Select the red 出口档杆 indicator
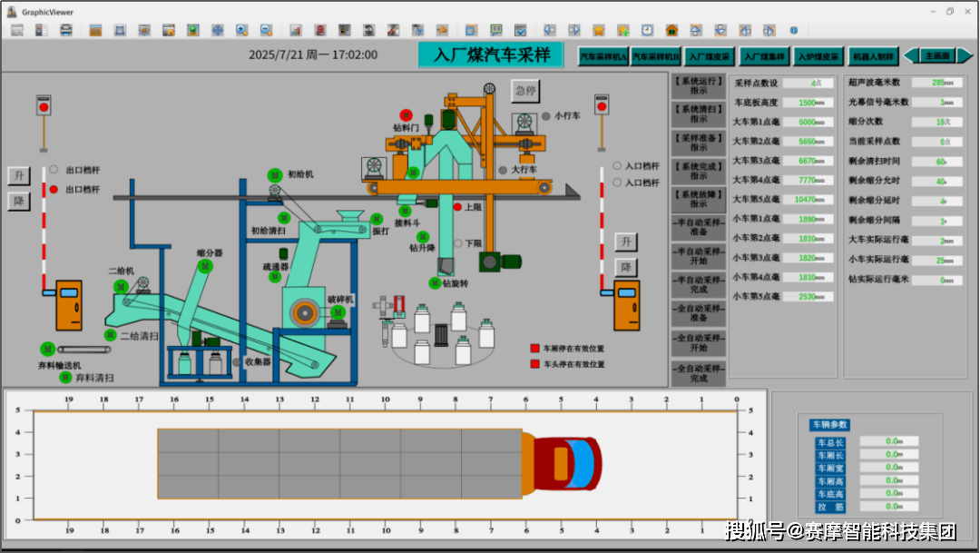Viewport: 980px width, 553px height. (54, 190)
